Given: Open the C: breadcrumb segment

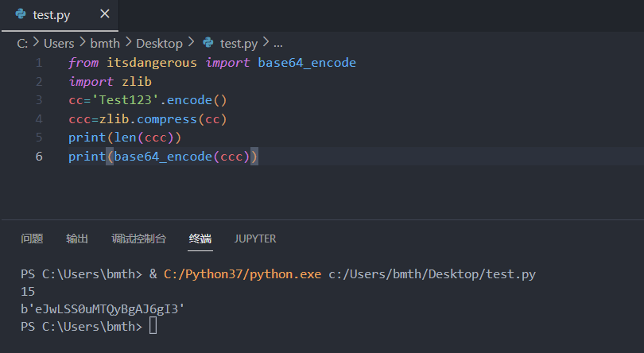Looking at the screenshot, I should 22,43.
